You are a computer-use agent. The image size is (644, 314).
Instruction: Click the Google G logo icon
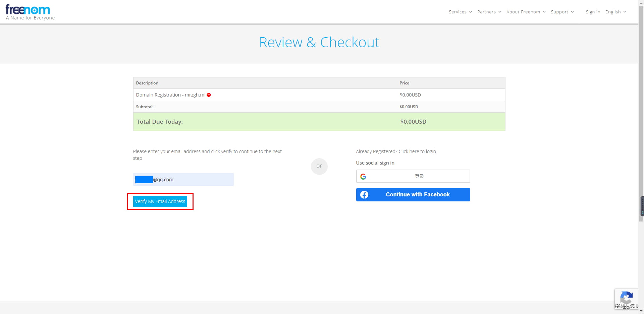[x=363, y=177]
